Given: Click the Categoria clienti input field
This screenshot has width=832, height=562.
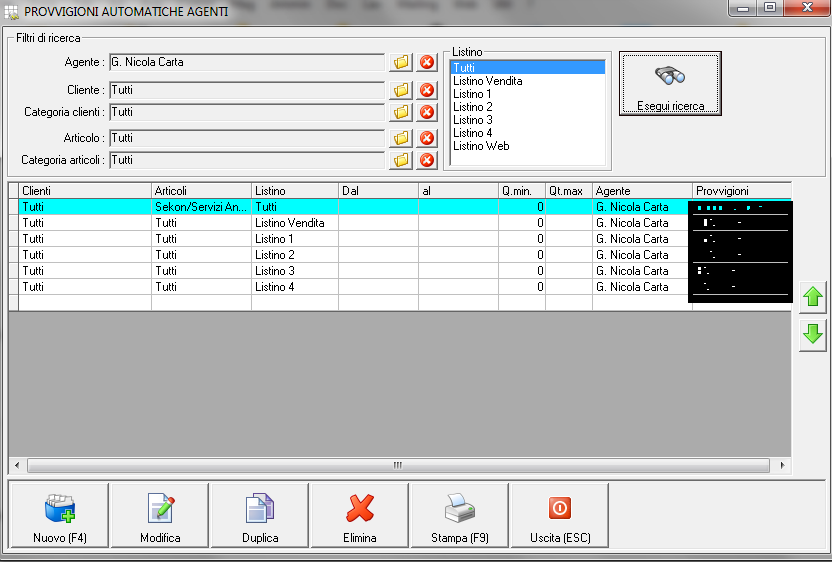Looking at the screenshot, I should coord(247,113).
